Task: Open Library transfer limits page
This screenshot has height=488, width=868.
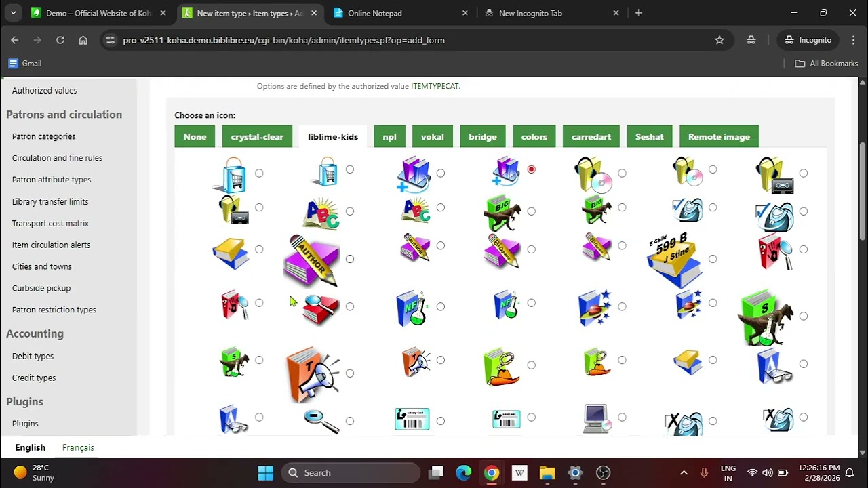Action: tap(50, 201)
